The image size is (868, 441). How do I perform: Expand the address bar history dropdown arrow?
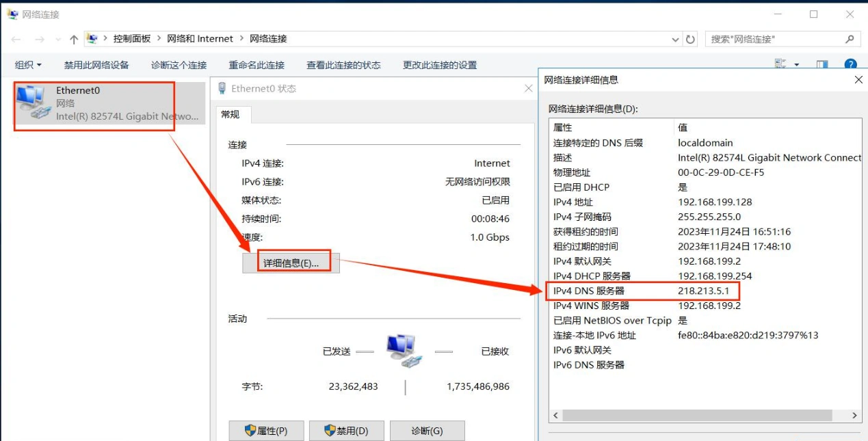[675, 39]
